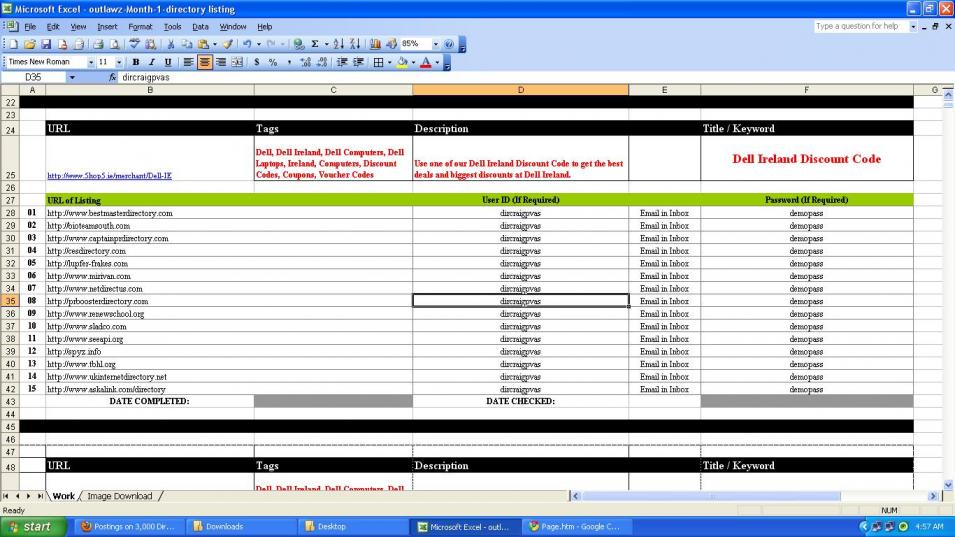Sort descending with Z-A icon
Viewport: 955px width, 537px height.
coord(354,44)
